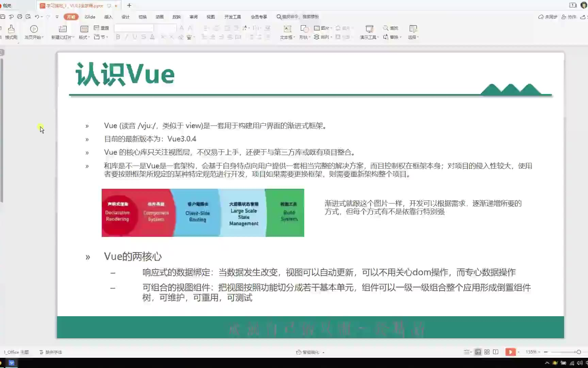588x368 pixels.
Task: Click the zoom out minus button
Action: [546, 352]
